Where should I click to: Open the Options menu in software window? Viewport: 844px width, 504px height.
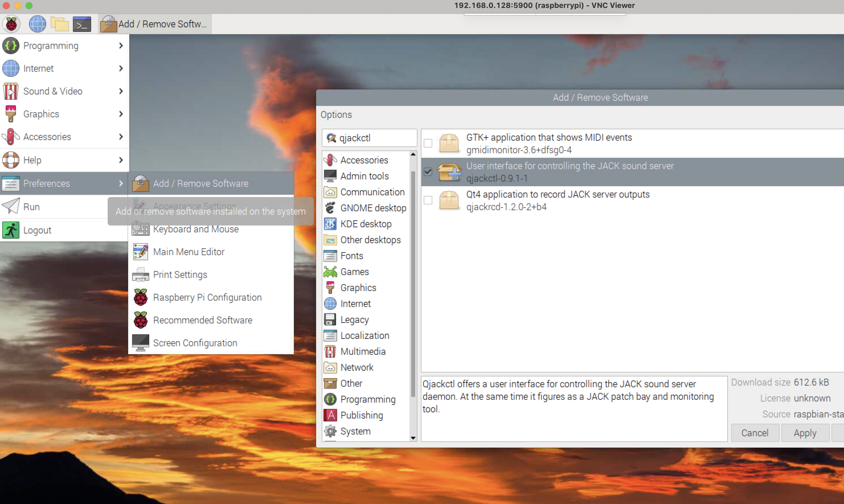click(336, 115)
